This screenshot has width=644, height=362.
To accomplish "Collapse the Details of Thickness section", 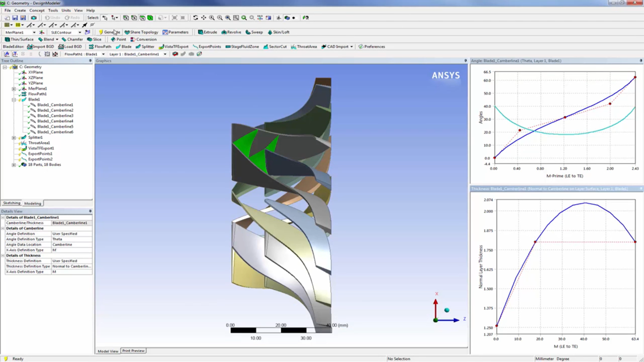I will (x=3, y=256).
